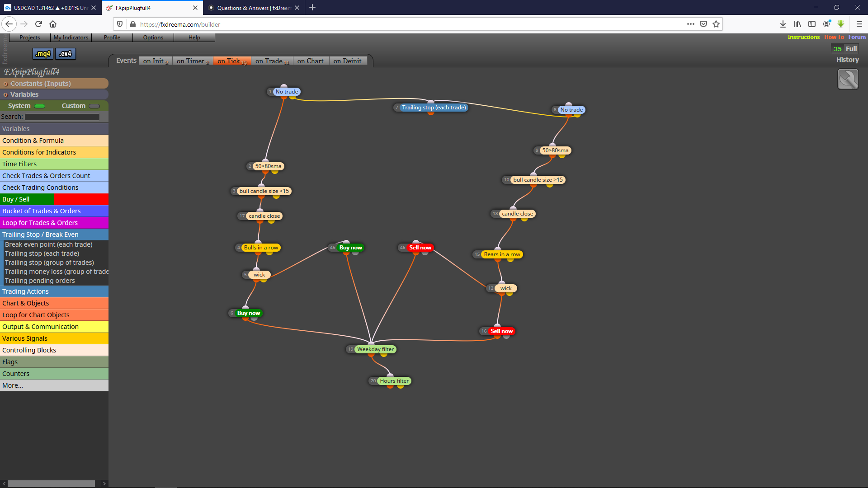
Task: Open the Help menu
Action: click(x=194, y=38)
